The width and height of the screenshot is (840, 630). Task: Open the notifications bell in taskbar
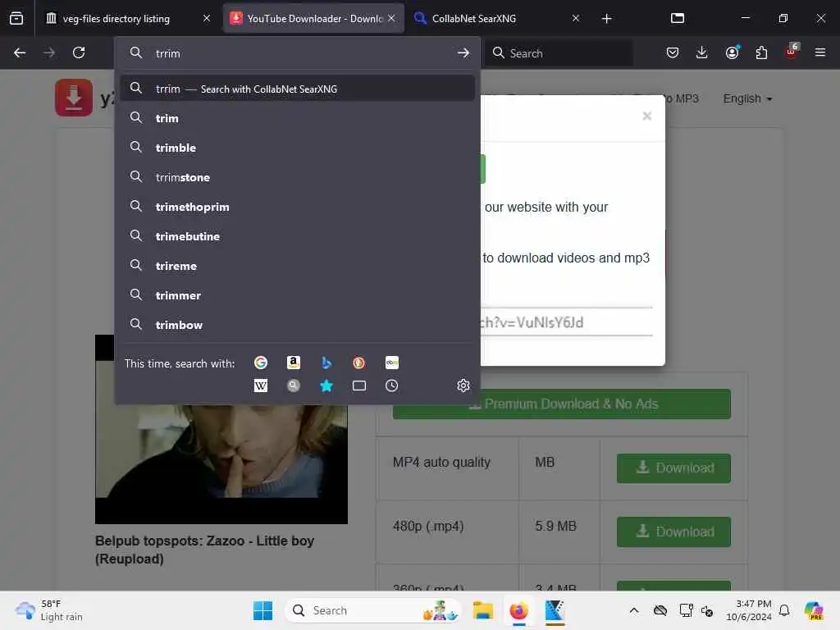[783, 610]
